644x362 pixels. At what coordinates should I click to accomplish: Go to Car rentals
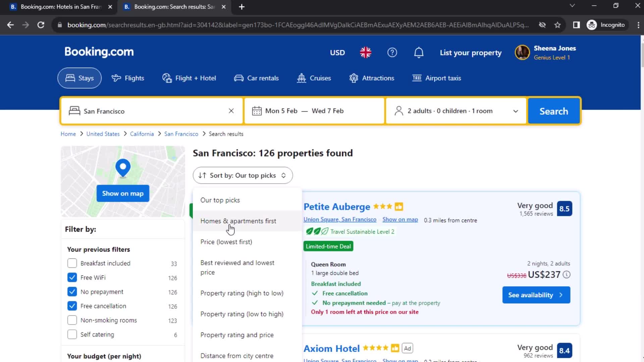pos(256,78)
